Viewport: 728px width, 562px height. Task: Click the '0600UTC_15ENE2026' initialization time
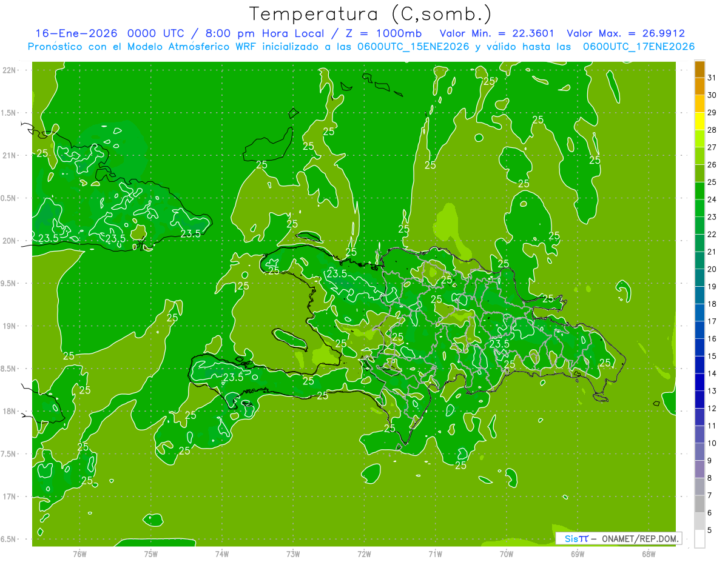click(x=413, y=47)
